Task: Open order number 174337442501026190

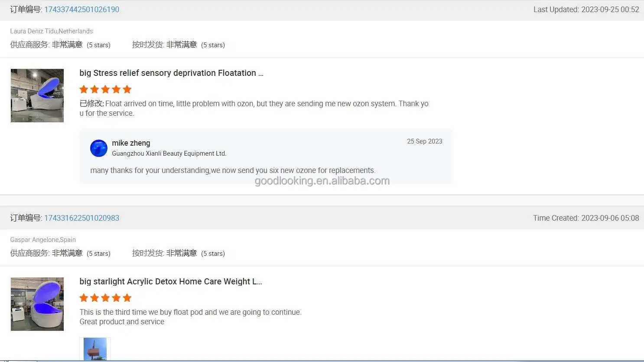Action: tap(81, 10)
